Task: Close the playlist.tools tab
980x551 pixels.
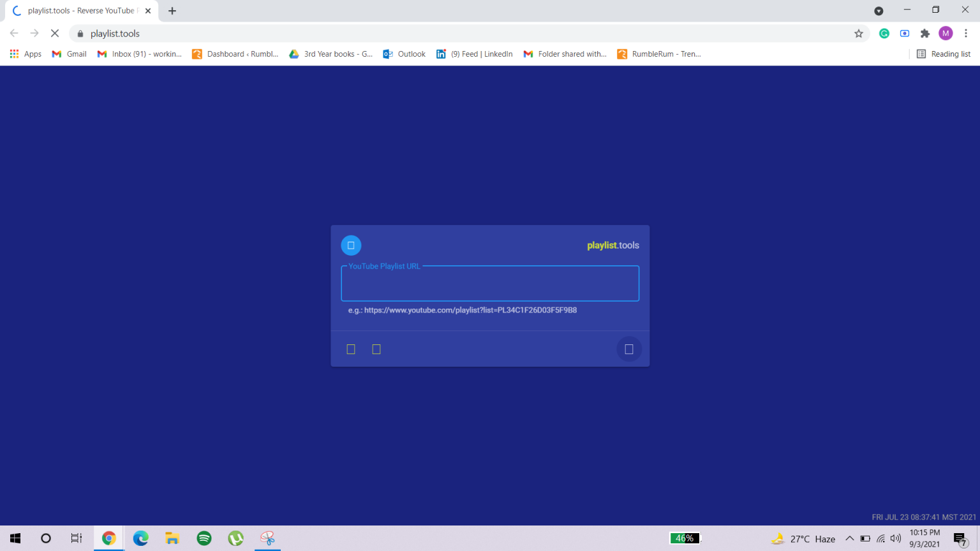Action: pyautogui.click(x=148, y=11)
